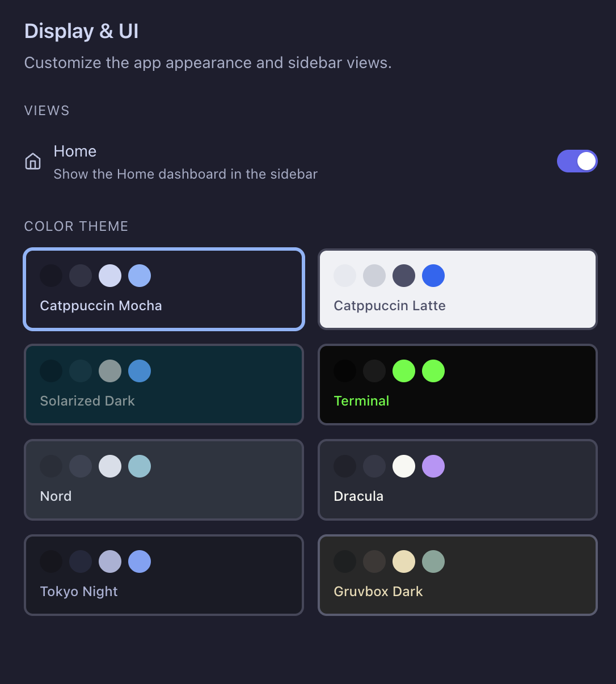Click the tan swatch in Gruvbox Dark
The width and height of the screenshot is (616, 684).
pyautogui.click(x=404, y=561)
